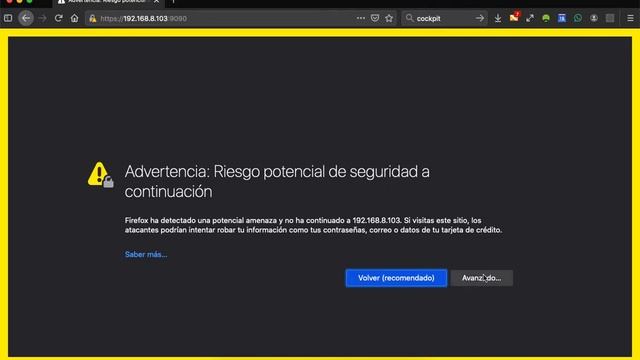640x360 pixels.
Task: Click the warning padlock site identity icon
Action: click(x=93, y=18)
